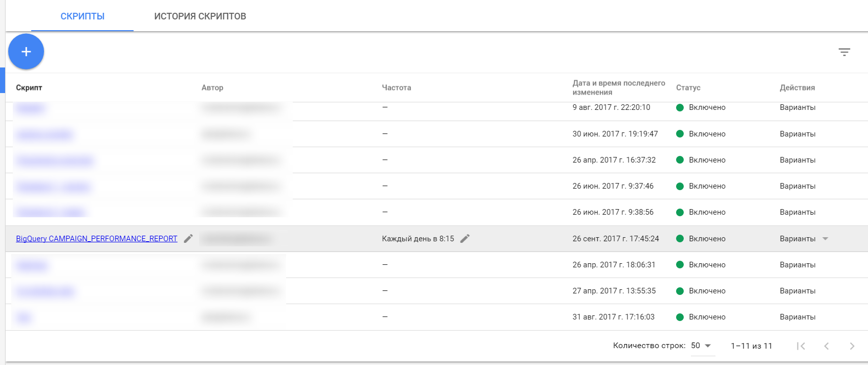Click the blue plus button to add script
The width and height of the screenshot is (868, 365).
26,52
